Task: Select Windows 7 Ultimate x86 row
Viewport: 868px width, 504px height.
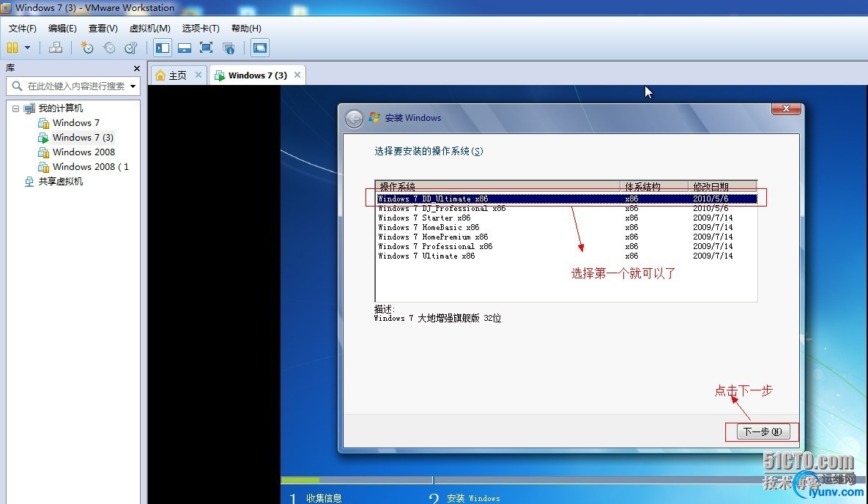Action: point(566,256)
